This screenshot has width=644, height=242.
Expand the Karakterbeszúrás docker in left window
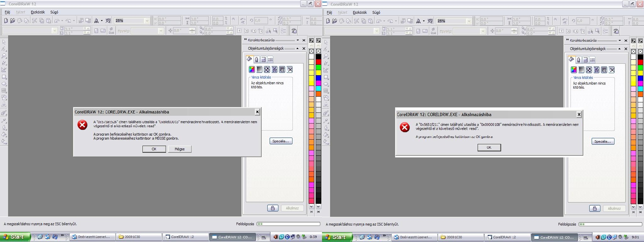click(x=298, y=40)
